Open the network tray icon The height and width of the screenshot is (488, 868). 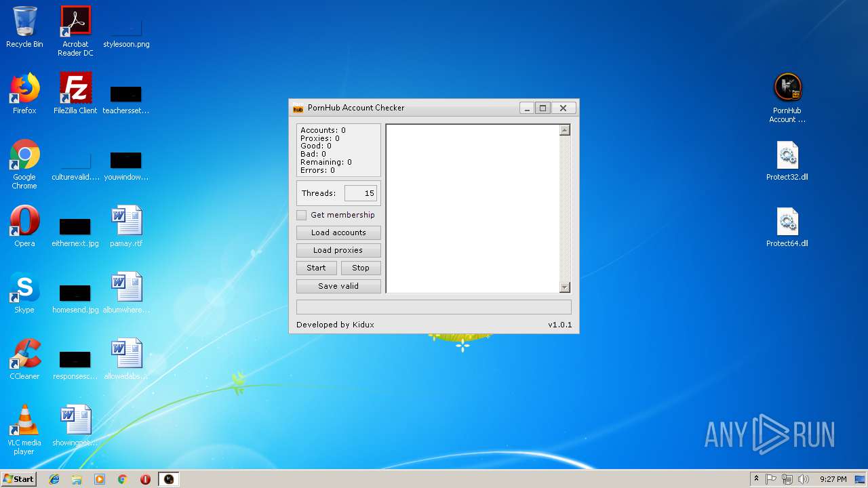click(787, 479)
